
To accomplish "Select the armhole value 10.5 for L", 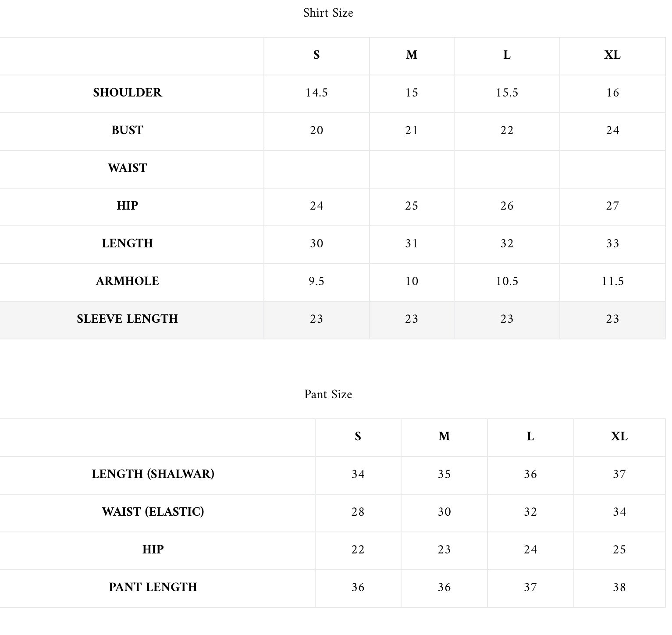I will [507, 282].
